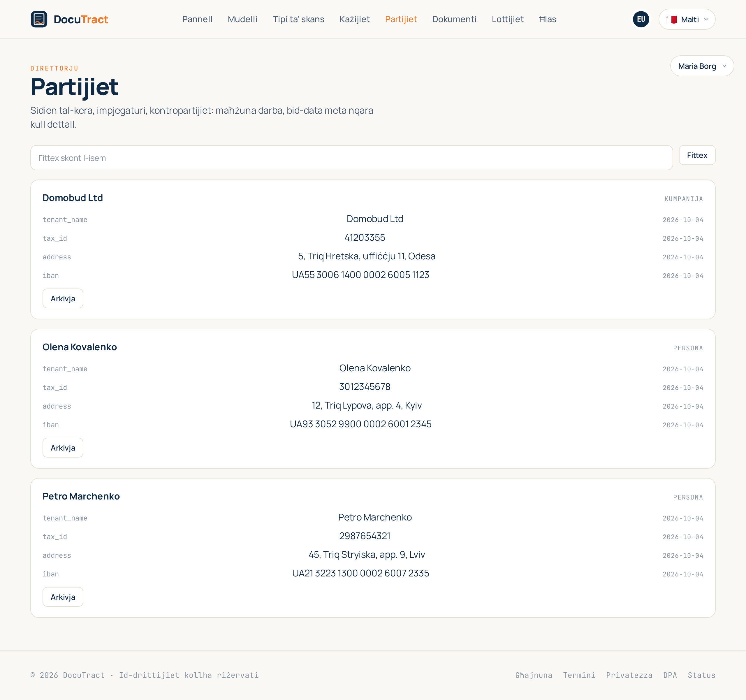Go to the Pannell menu item
This screenshot has height=700, width=746.
[x=197, y=19]
